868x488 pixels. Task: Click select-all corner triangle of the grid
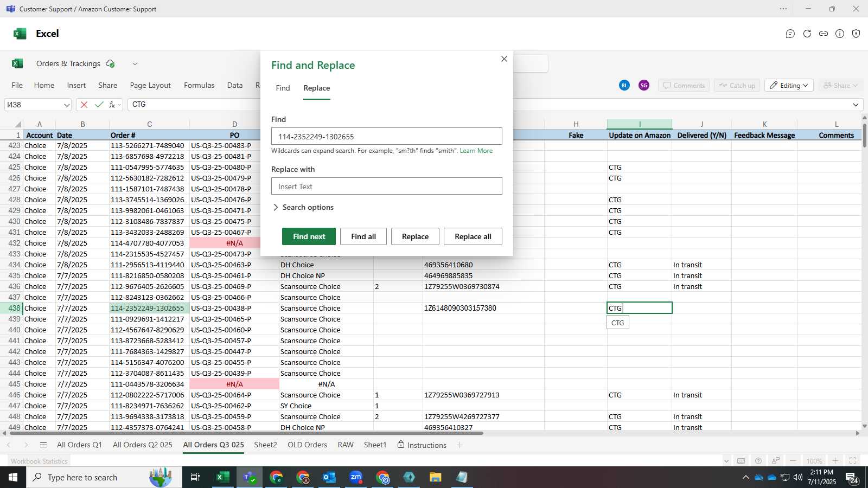[18, 124]
